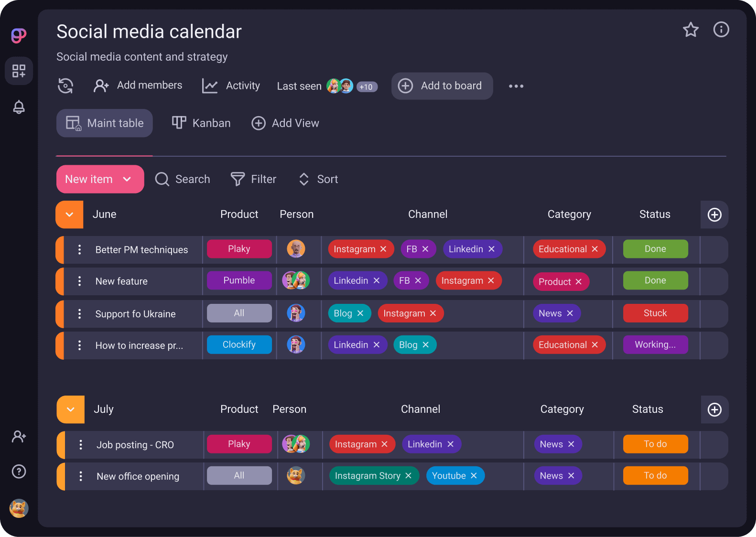This screenshot has height=537, width=756.
Task: Star the Social media calendar board
Action: [691, 30]
